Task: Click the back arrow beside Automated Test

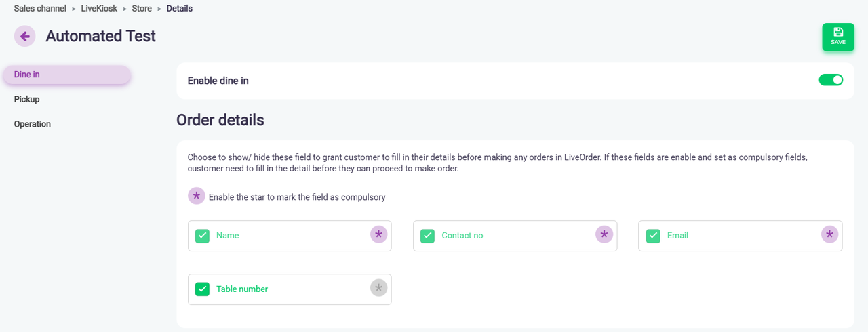Action: coord(25,36)
